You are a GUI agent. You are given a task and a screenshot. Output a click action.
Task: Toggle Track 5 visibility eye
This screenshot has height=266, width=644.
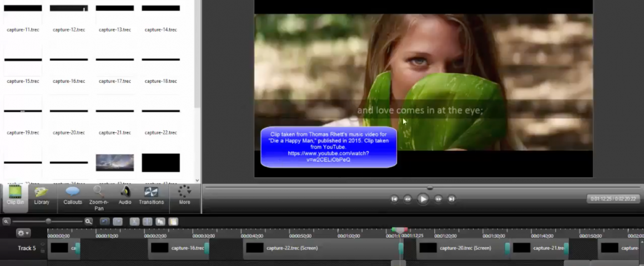pyautogui.click(x=42, y=245)
